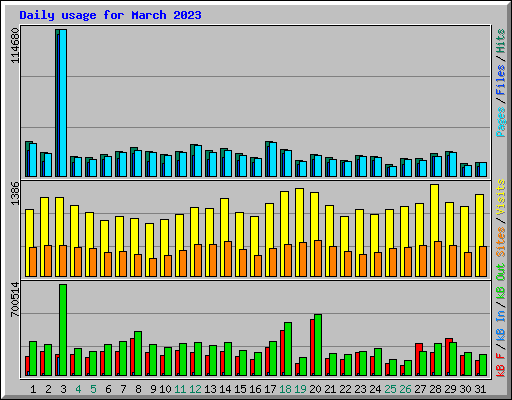Click green weekend day label 4
Screen dimensions: 512x400
coord(78,389)
